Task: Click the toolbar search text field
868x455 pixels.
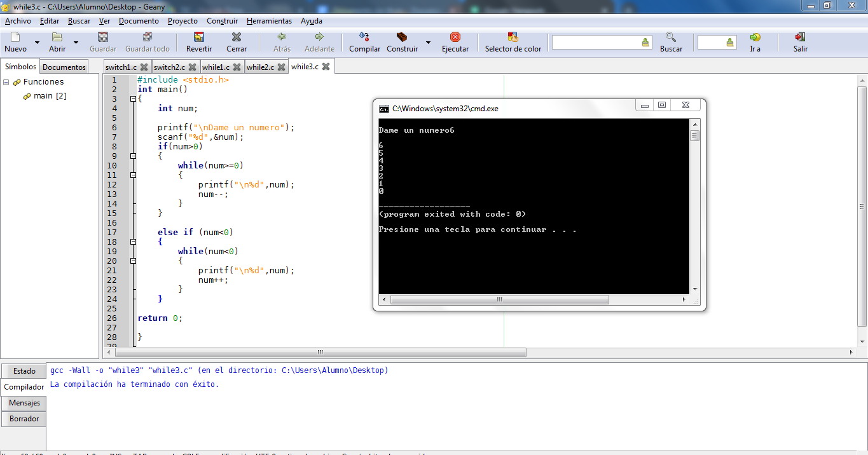Action: point(596,43)
